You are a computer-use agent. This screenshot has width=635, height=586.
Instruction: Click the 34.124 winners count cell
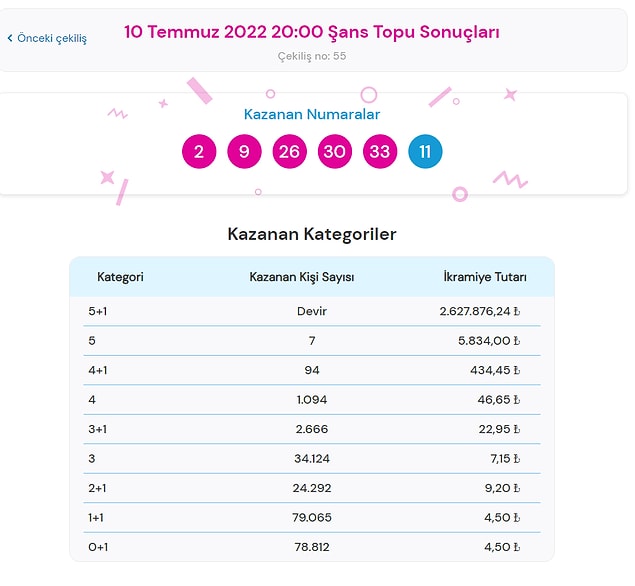(312, 458)
